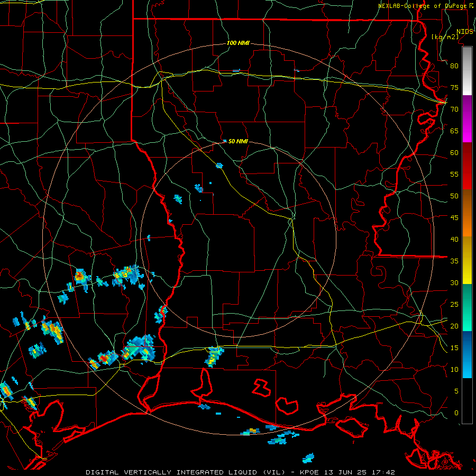Select the yellow segment of the color bar
The width and height of the screenshot is (476, 476).
coord(467,260)
